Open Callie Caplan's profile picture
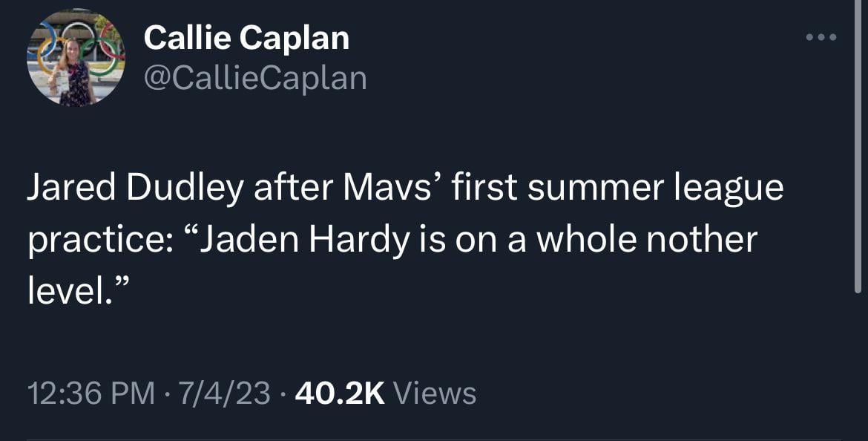This screenshot has width=868, height=441. pyautogui.click(x=75, y=58)
